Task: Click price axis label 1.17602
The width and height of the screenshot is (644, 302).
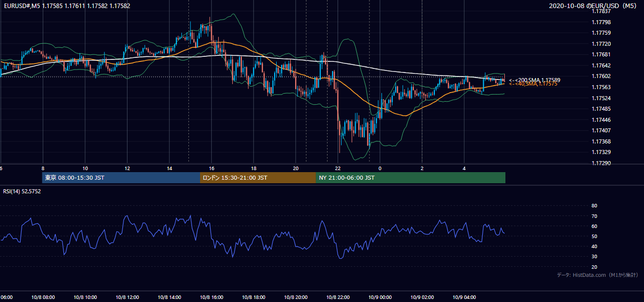Action: click(x=601, y=76)
